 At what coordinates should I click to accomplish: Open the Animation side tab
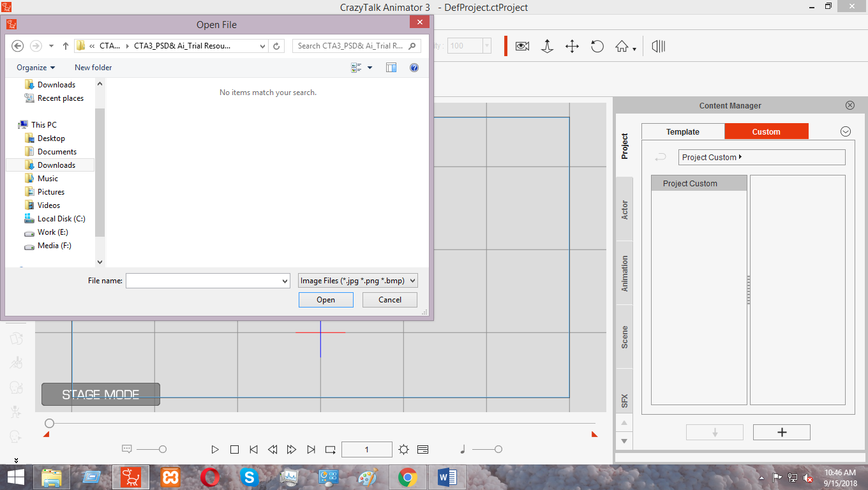(625, 274)
